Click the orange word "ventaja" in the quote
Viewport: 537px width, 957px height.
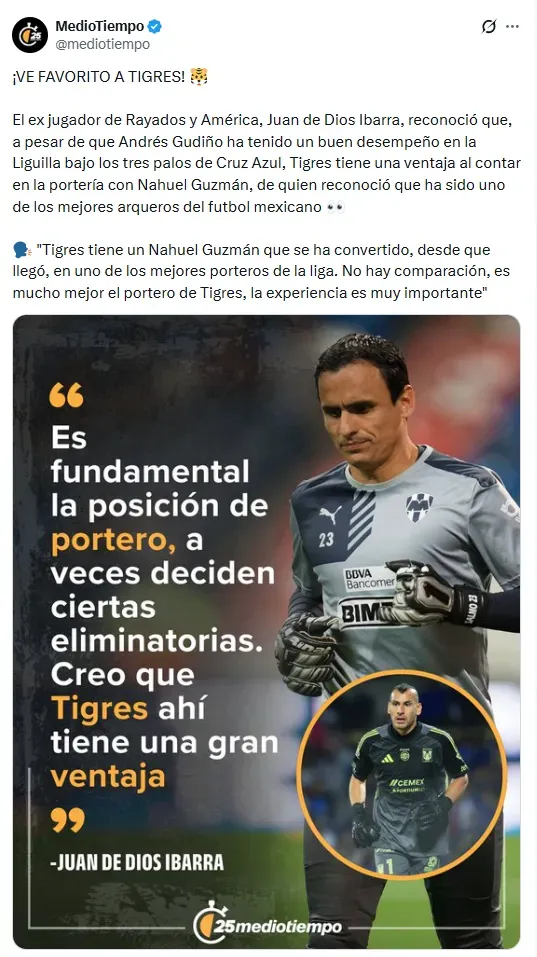[108, 777]
